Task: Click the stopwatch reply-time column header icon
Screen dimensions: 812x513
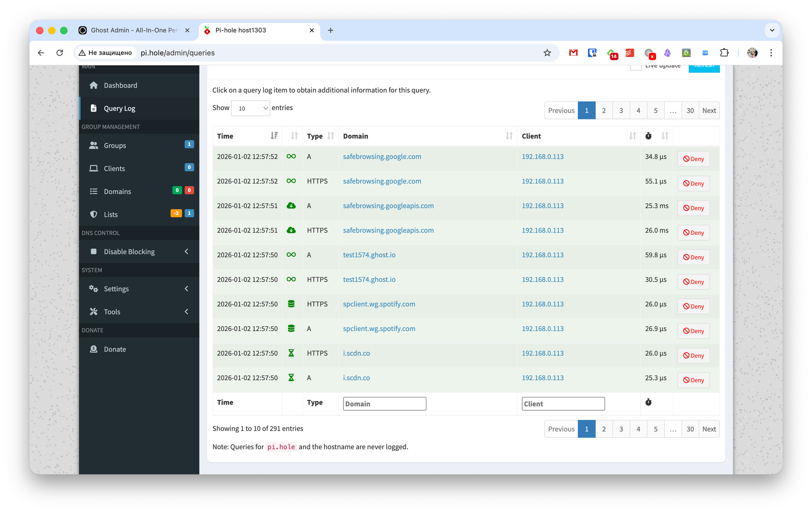Action: tap(648, 136)
